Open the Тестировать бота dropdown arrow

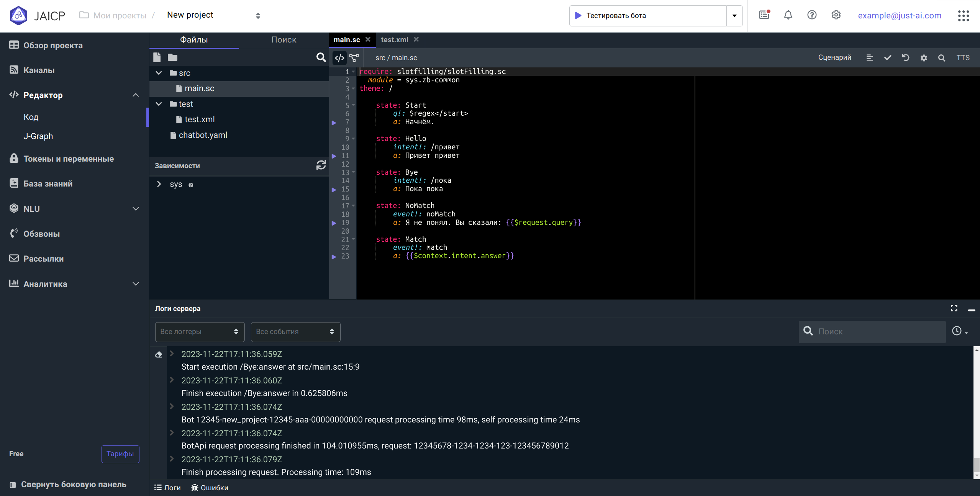(734, 16)
